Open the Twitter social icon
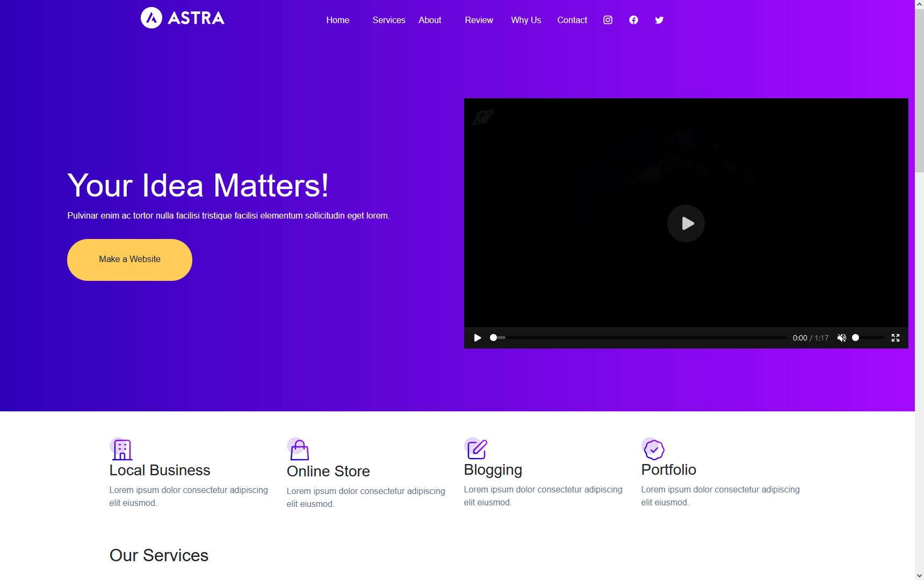Viewport: 924px width, 580px height. coord(659,20)
